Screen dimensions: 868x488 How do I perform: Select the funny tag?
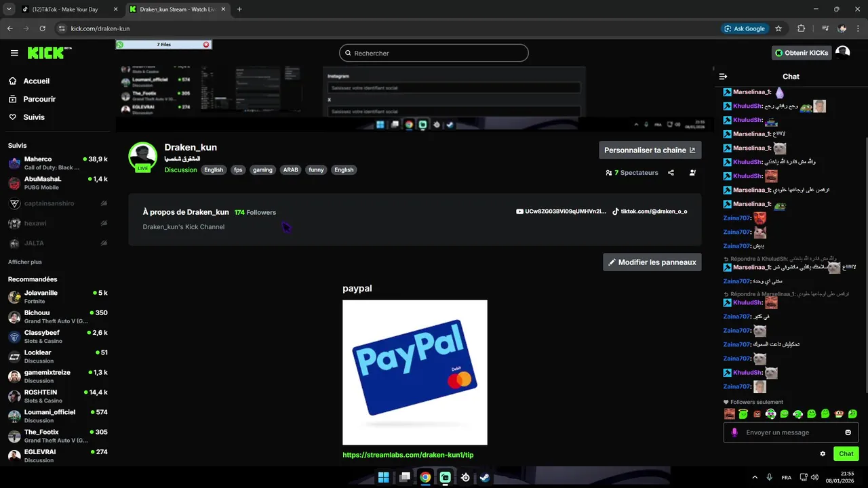pos(317,170)
